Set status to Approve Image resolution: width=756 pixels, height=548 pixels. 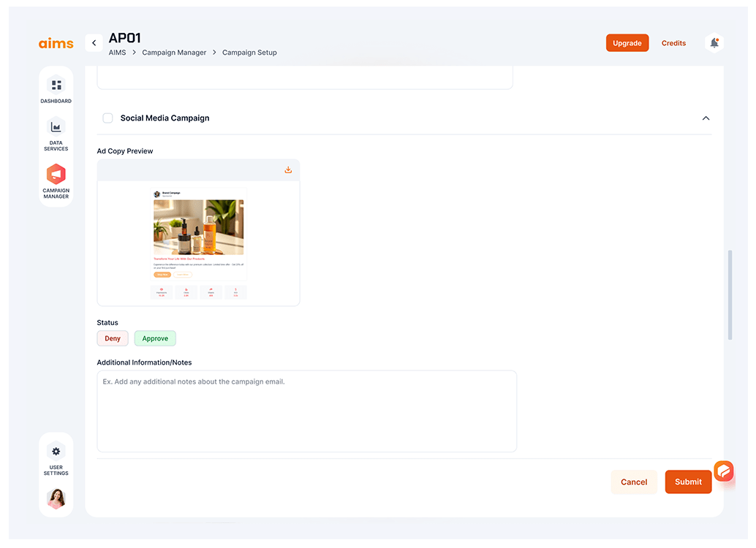[x=155, y=338]
